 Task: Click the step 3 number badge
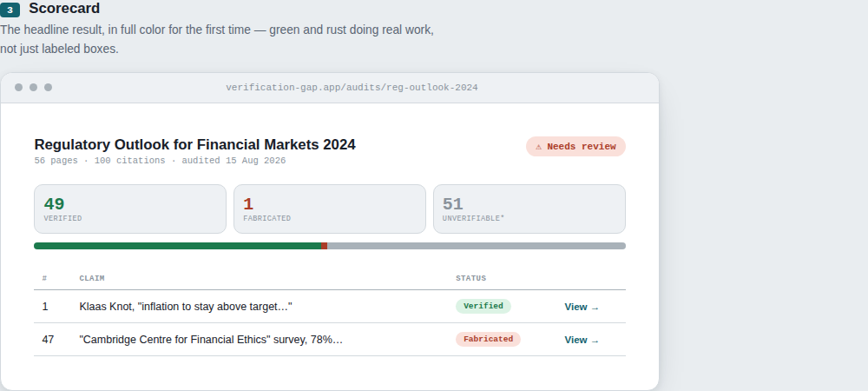(x=10, y=10)
